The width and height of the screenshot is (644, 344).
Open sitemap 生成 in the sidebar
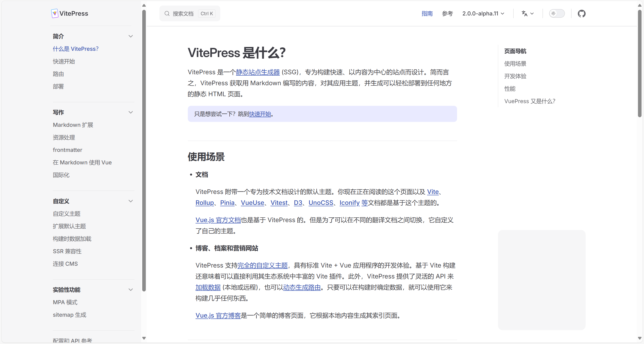click(70, 314)
